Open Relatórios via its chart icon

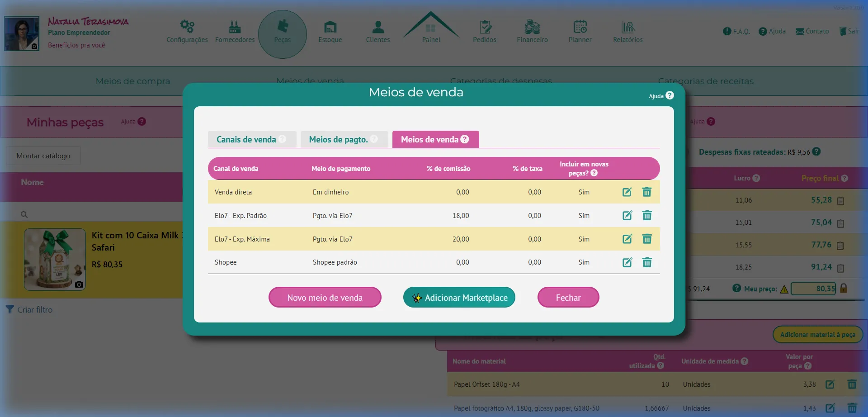627,28
